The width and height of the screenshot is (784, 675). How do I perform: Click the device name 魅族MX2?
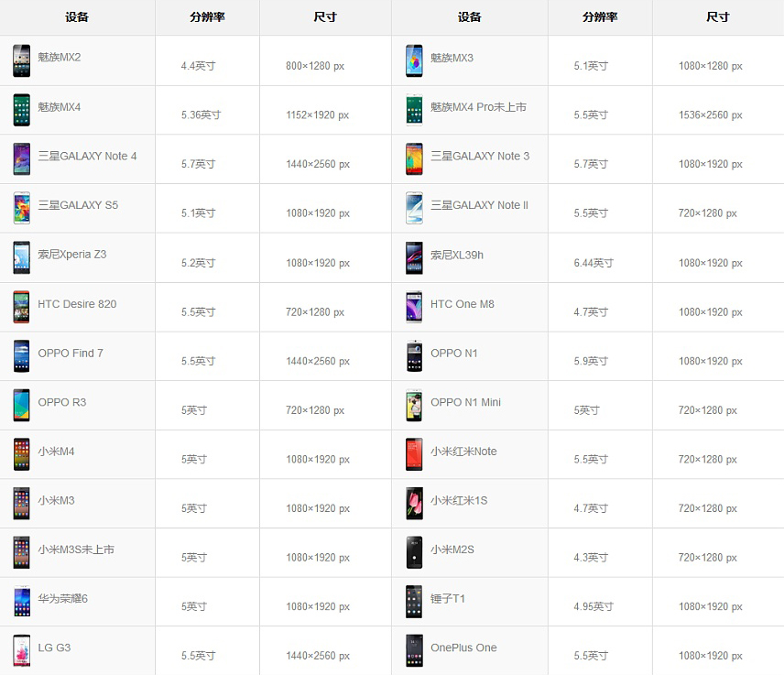pyautogui.click(x=59, y=57)
